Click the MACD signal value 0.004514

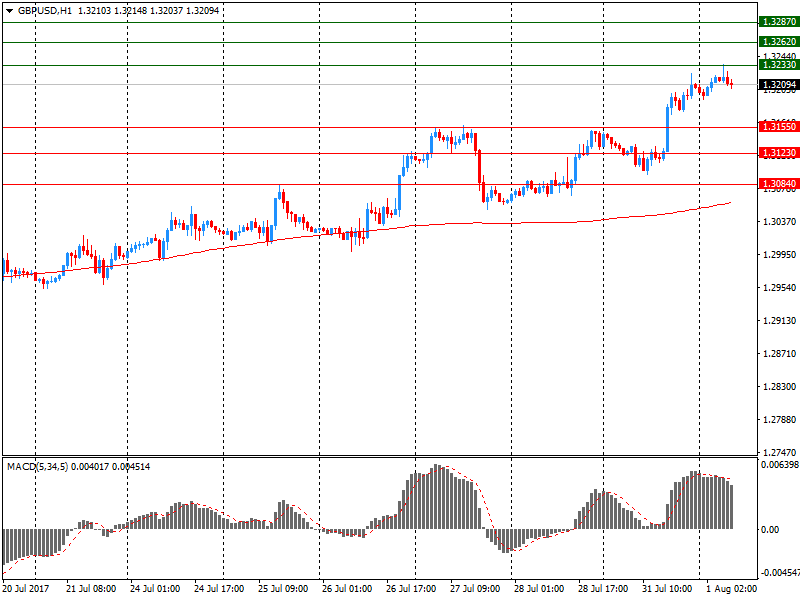(x=131, y=466)
